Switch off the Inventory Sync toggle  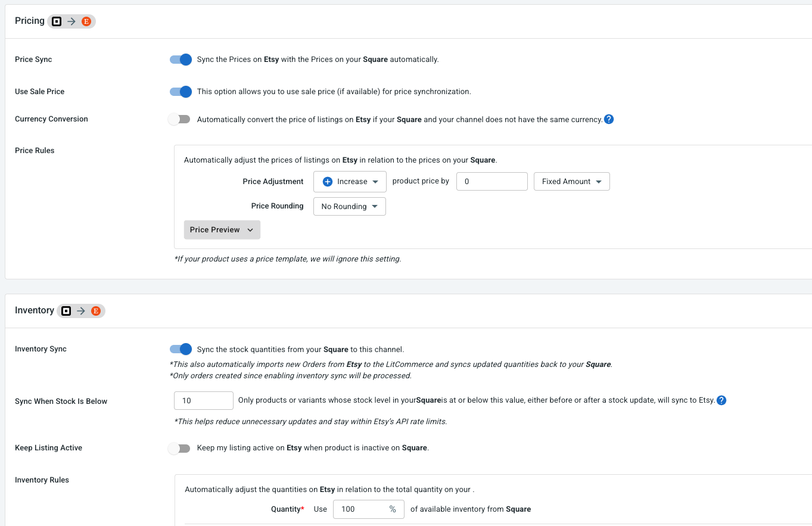point(181,349)
